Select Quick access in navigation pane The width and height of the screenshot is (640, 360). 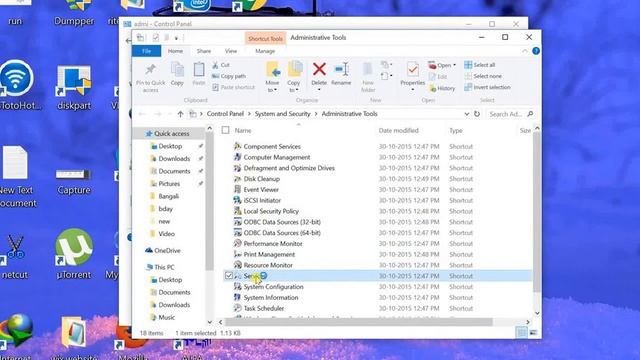click(171, 133)
